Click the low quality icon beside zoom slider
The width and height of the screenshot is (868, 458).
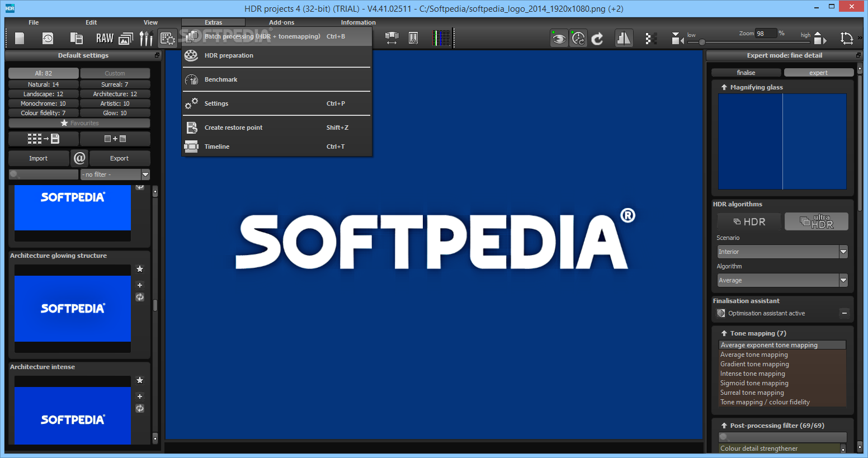pos(677,38)
